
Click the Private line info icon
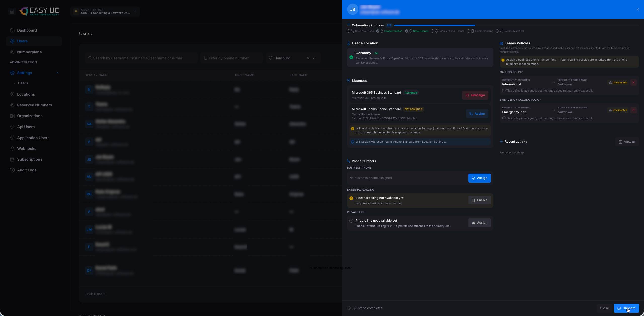coord(351,221)
